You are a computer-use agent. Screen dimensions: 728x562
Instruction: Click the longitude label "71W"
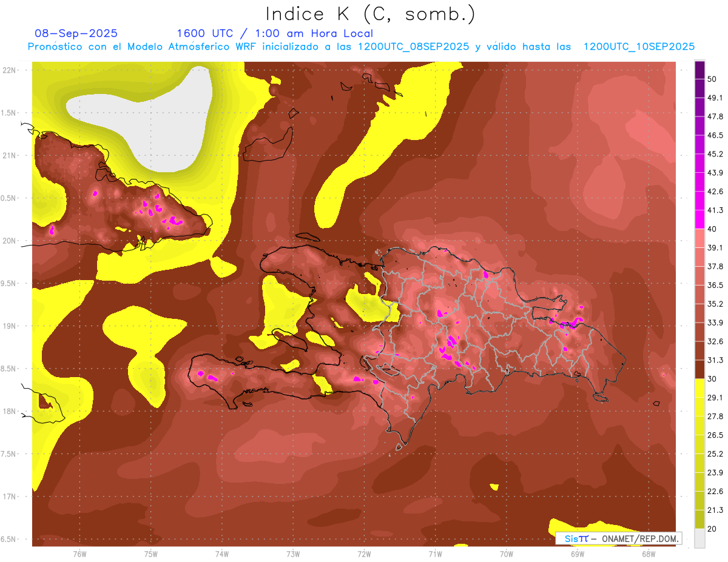point(435,554)
